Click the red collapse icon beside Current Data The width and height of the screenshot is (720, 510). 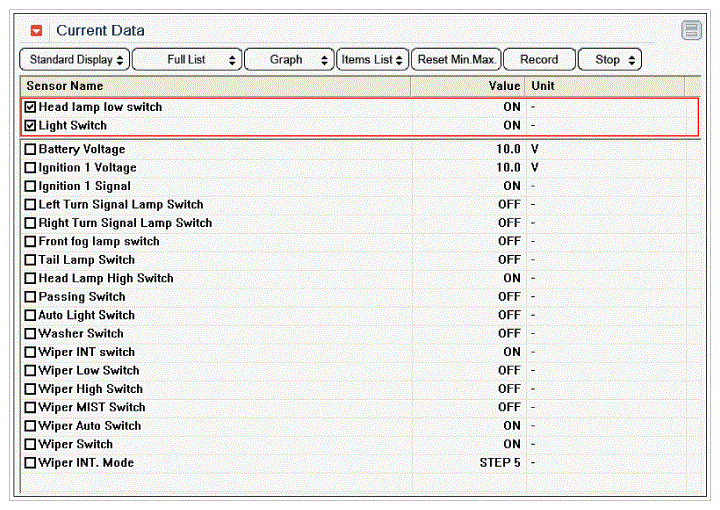[37, 31]
